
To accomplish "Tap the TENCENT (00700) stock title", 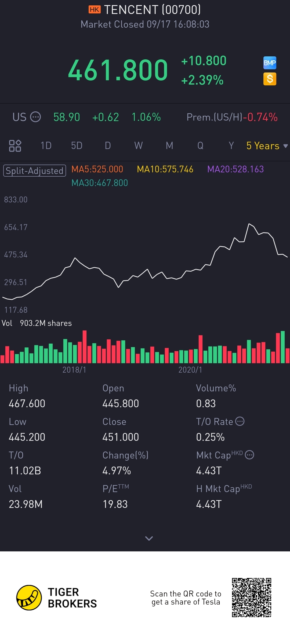I will (152, 10).
